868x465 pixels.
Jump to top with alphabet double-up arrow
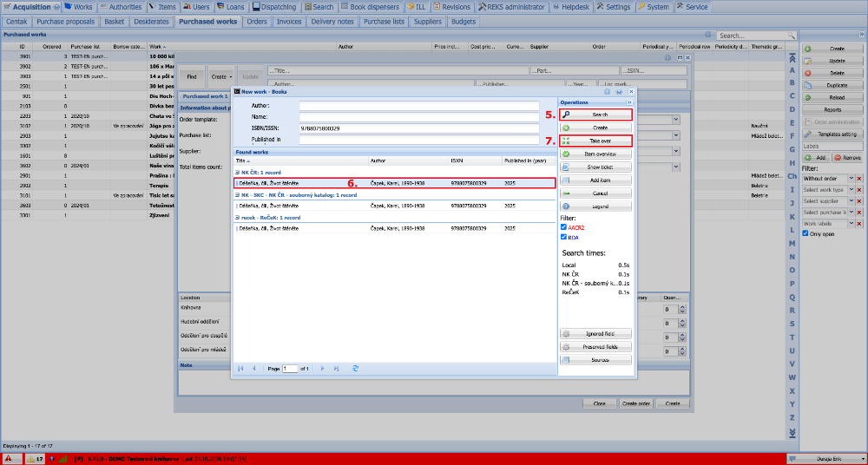pos(792,57)
